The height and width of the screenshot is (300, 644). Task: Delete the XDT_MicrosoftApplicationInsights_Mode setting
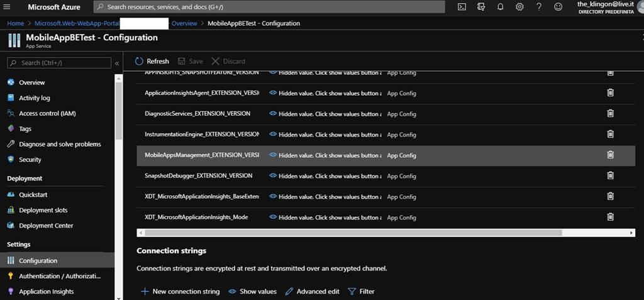pyautogui.click(x=610, y=216)
